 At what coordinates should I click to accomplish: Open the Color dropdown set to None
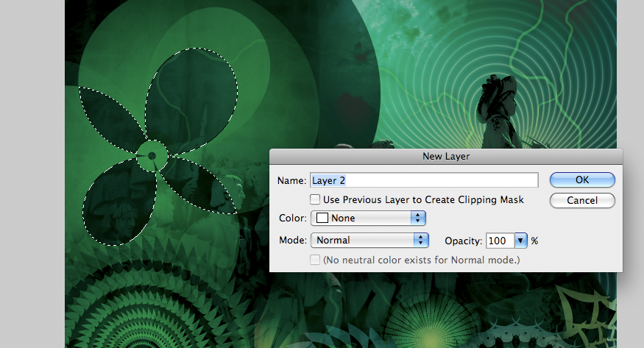click(368, 218)
